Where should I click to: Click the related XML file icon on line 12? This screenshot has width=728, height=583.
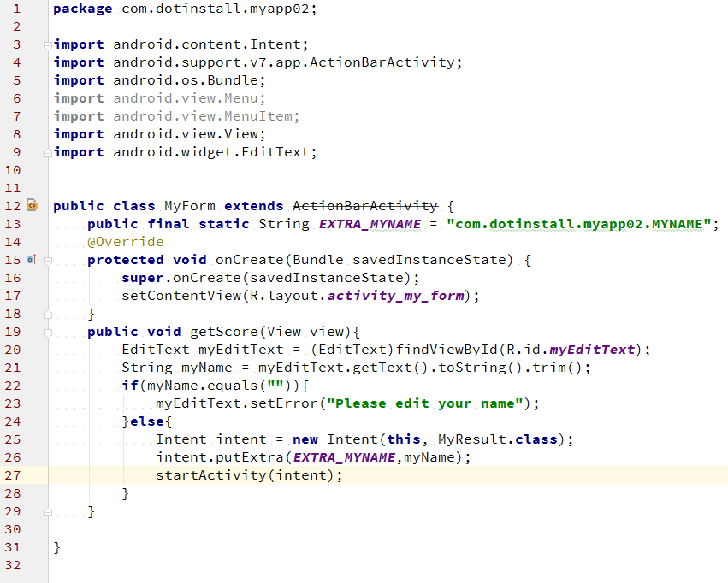(32, 204)
